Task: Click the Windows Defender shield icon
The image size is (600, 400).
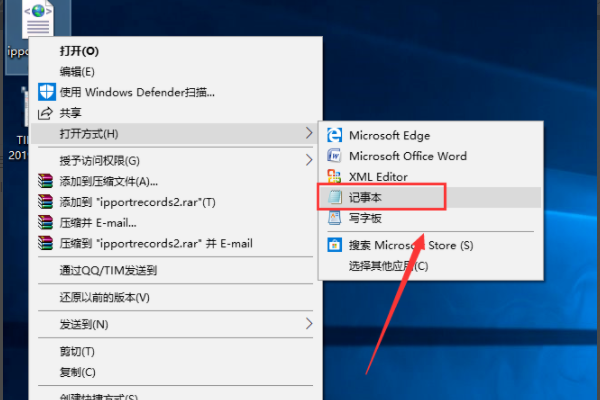Action: click(47, 92)
